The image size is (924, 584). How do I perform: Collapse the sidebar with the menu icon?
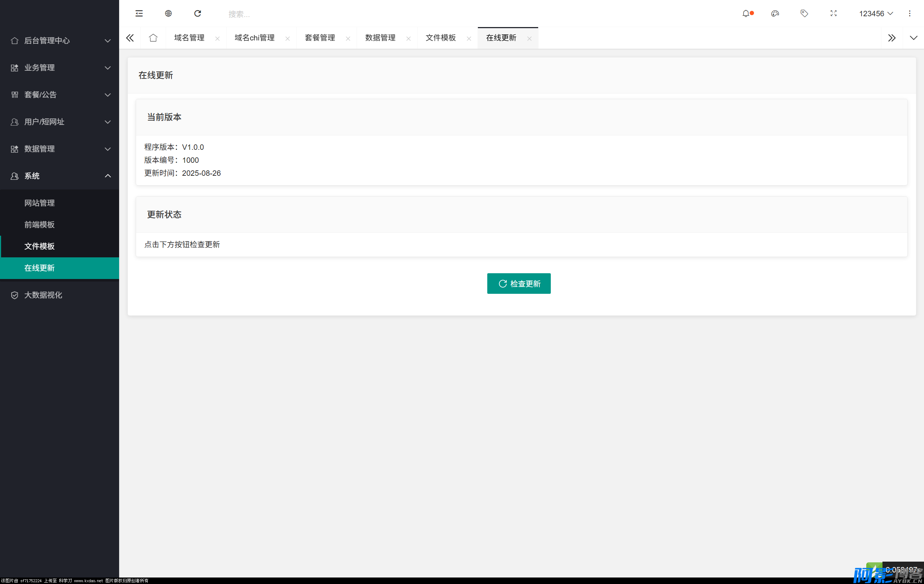coord(139,13)
